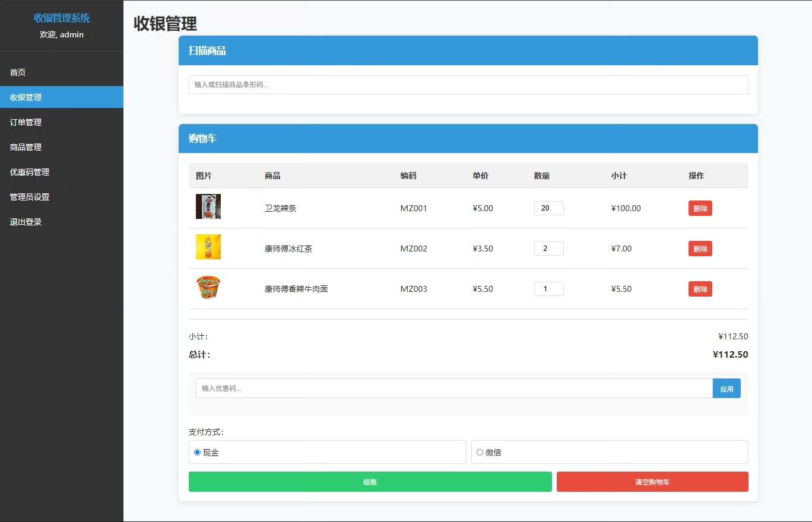Go to 订单管理 page

point(26,122)
